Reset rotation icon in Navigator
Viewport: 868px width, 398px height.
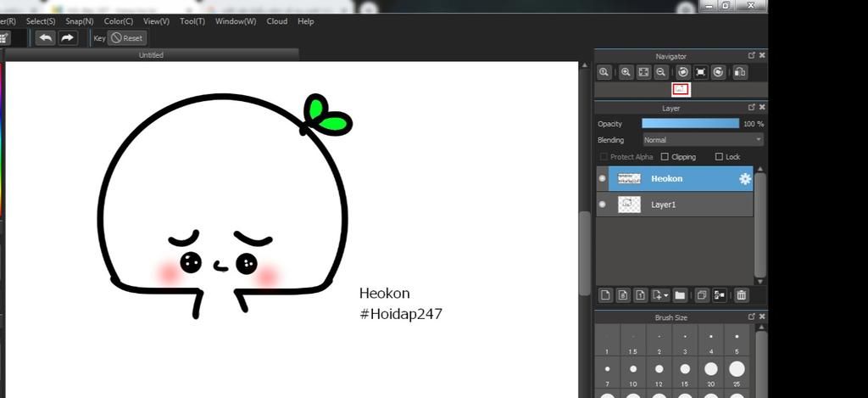click(x=701, y=72)
